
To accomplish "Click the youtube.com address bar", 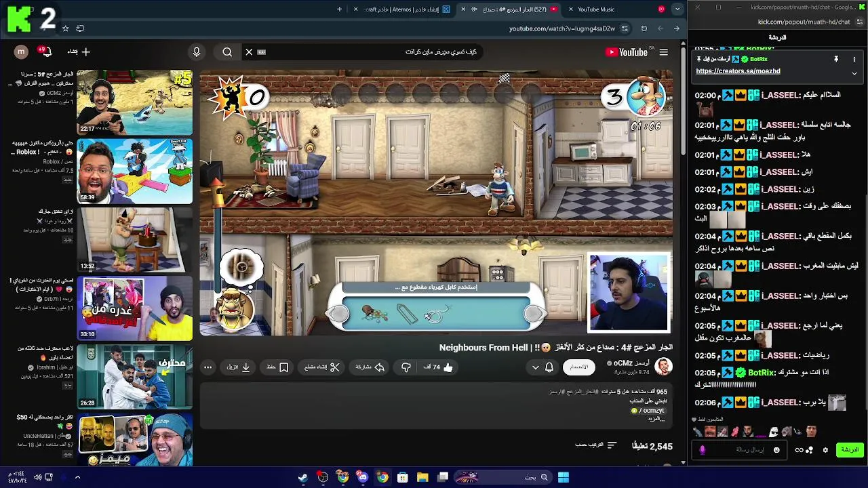I will tap(561, 28).
